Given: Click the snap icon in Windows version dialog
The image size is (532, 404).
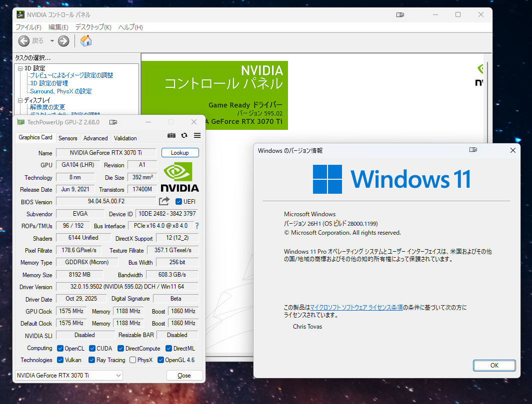Looking at the screenshot, I should [x=473, y=149].
